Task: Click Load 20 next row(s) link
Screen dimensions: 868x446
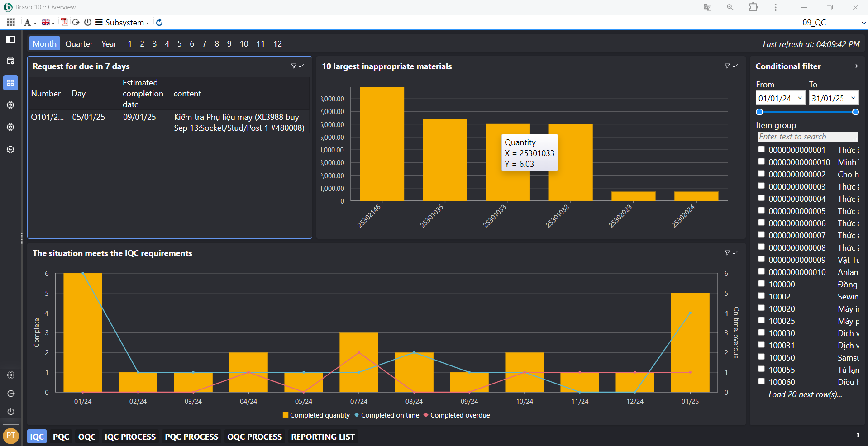Action: pyautogui.click(x=805, y=394)
